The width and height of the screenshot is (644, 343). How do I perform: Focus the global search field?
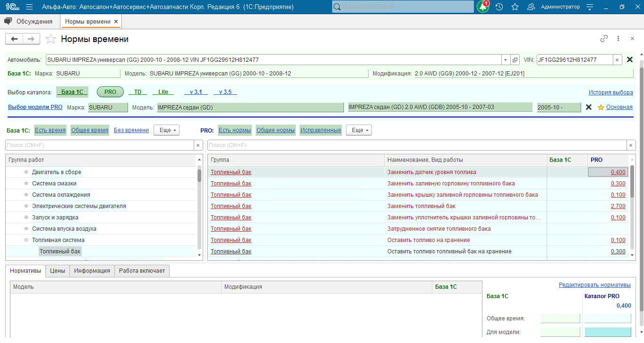pos(403,7)
